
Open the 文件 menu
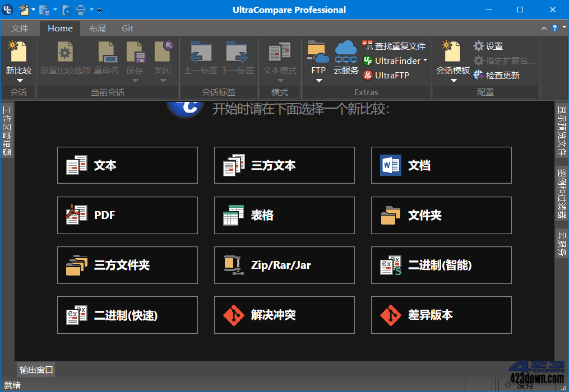coord(20,28)
